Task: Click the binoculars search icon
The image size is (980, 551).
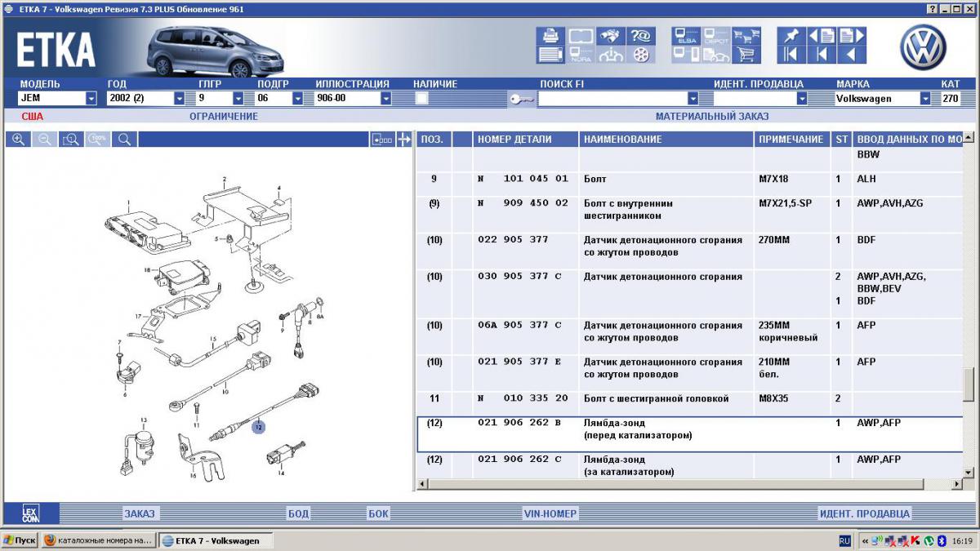Action: click(610, 36)
